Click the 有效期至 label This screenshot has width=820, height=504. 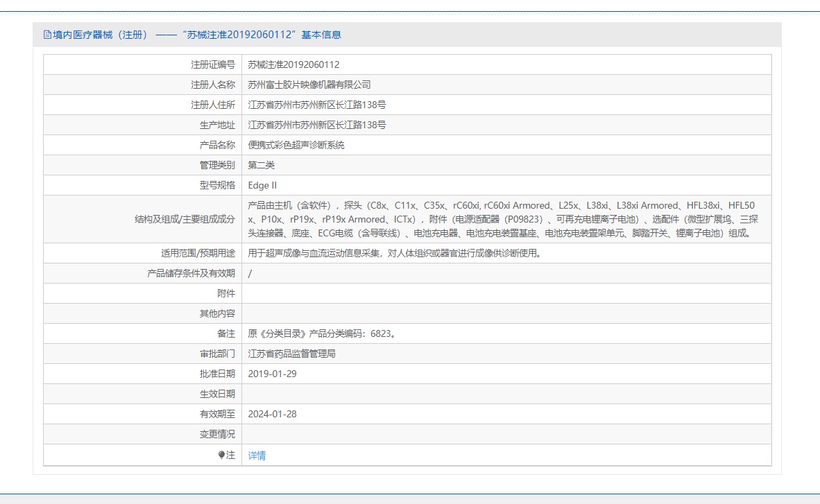tap(218, 414)
